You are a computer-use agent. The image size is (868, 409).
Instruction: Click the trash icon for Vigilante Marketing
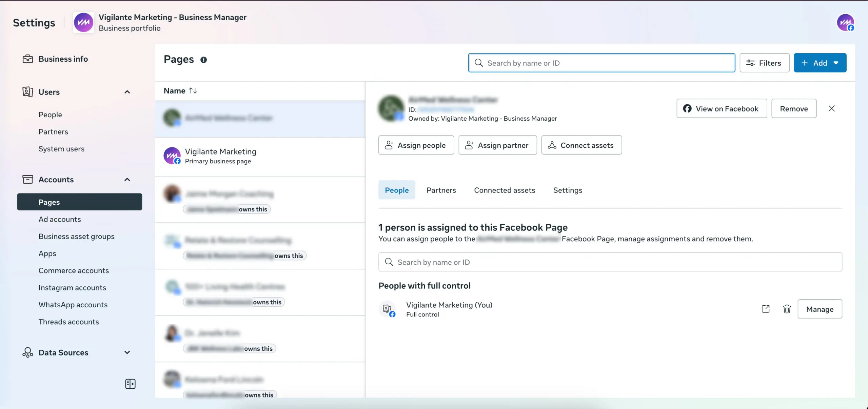[787, 309]
